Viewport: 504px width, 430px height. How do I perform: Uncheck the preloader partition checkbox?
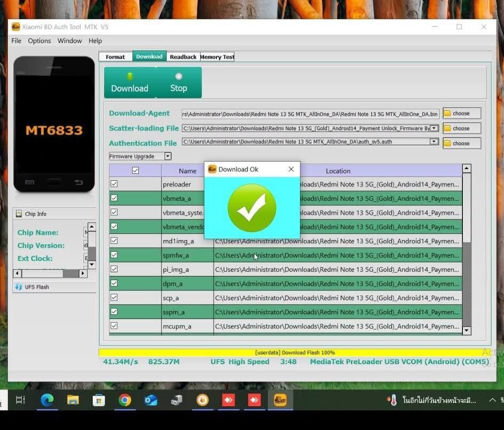tap(114, 184)
